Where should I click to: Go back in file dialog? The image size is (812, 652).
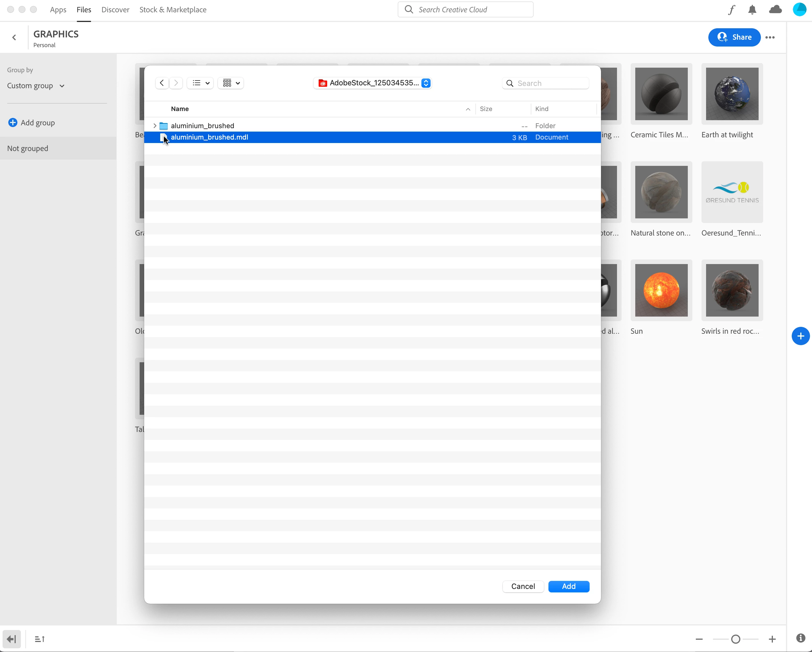click(x=162, y=83)
